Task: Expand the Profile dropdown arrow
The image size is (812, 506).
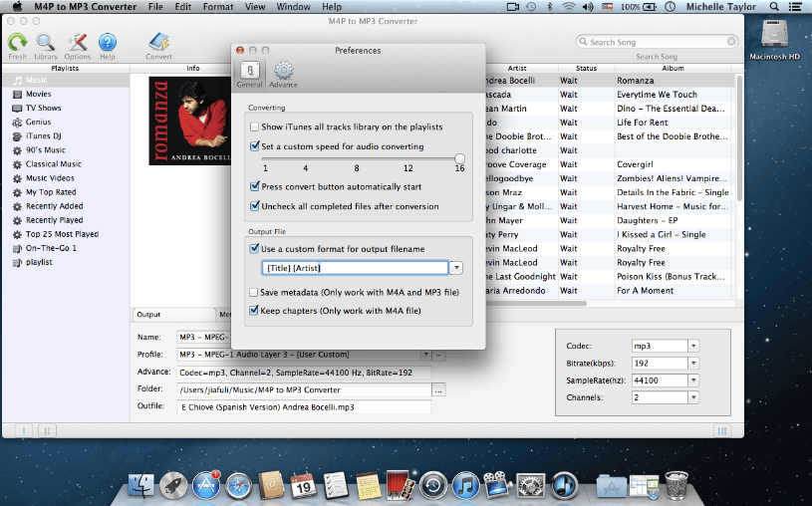Action: (x=425, y=355)
